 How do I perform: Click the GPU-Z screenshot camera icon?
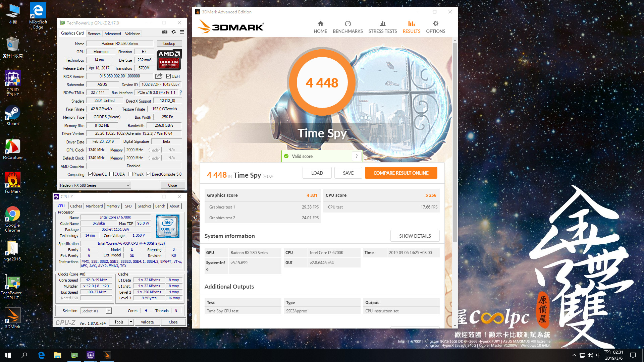(165, 32)
